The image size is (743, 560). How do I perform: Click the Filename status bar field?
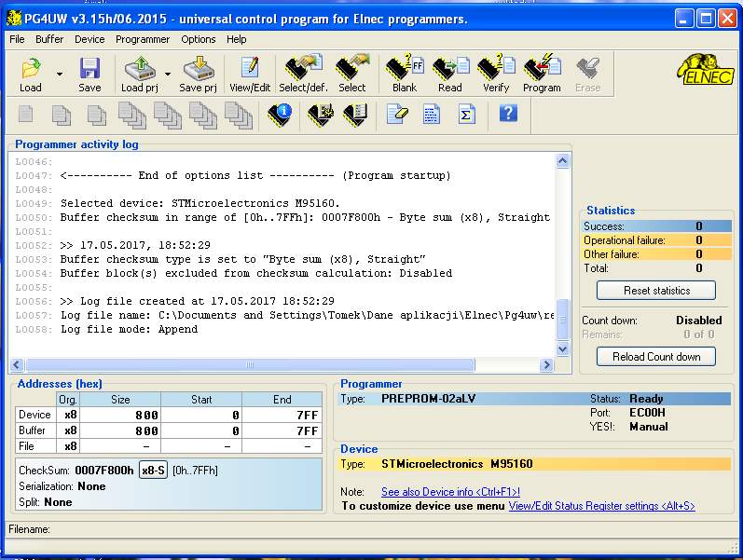pyautogui.click(x=369, y=529)
